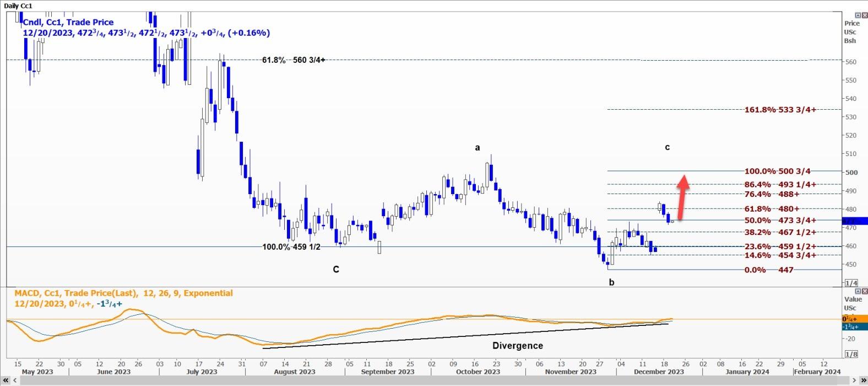Jump to earliest data with double-left arrow
The height and width of the screenshot is (386, 868).
(6, 381)
